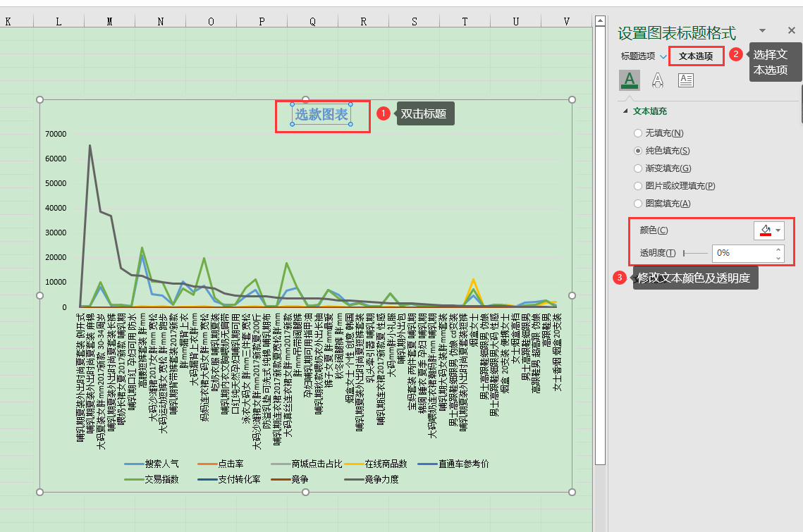
Task: Switch to the 文本选项 tab
Action: tap(696, 56)
